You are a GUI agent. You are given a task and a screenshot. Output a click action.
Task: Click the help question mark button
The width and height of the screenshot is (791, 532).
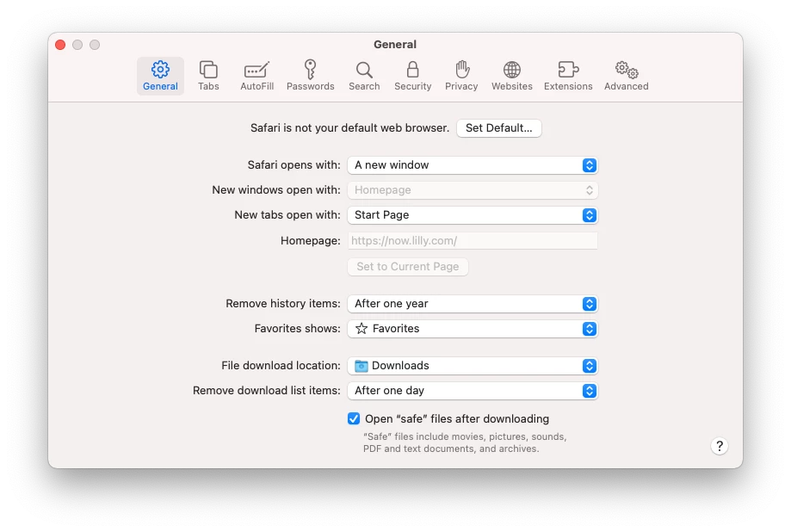point(720,446)
